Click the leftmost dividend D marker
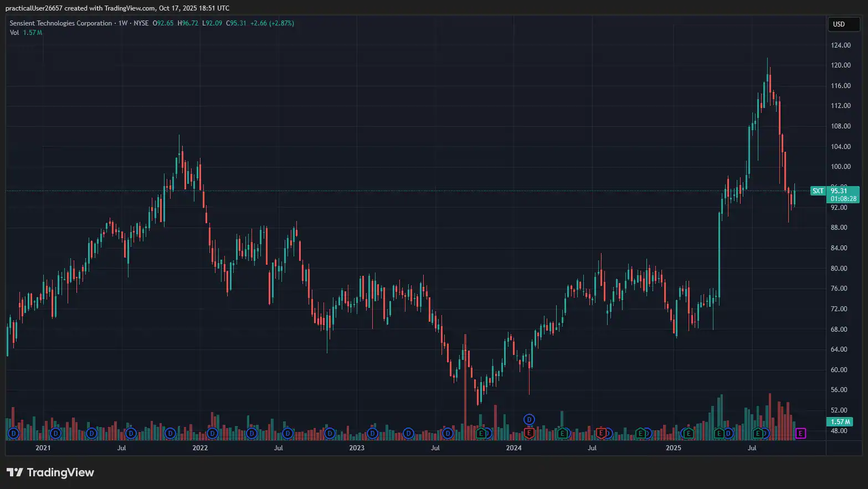The image size is (868, 489). (13, 433)
